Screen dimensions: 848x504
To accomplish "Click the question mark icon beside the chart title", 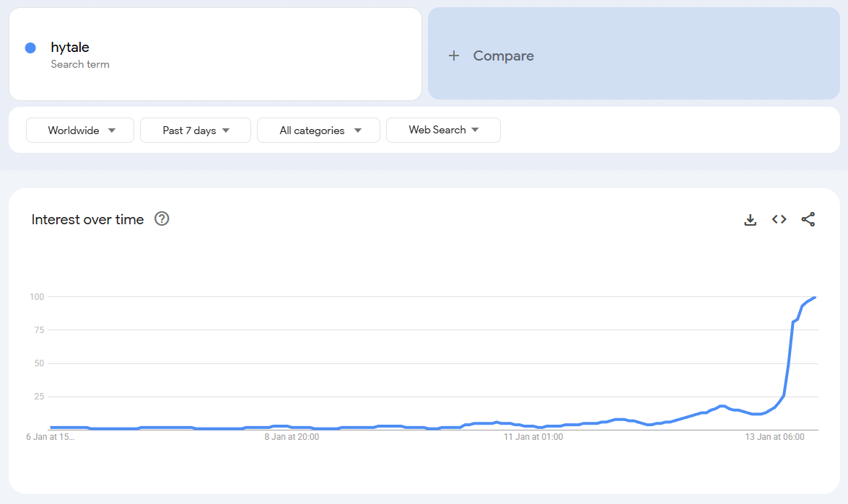I will coord(162,218).
